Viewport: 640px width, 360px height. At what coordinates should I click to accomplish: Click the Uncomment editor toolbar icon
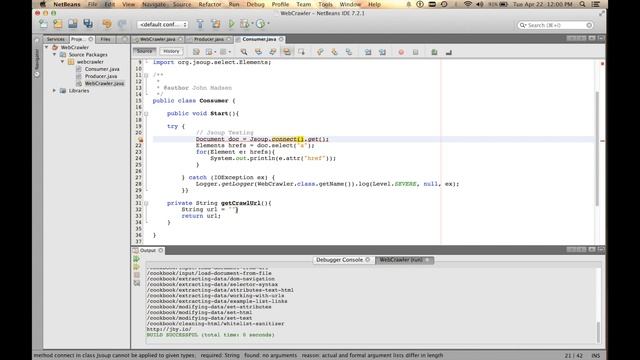(x=449, y=52)
